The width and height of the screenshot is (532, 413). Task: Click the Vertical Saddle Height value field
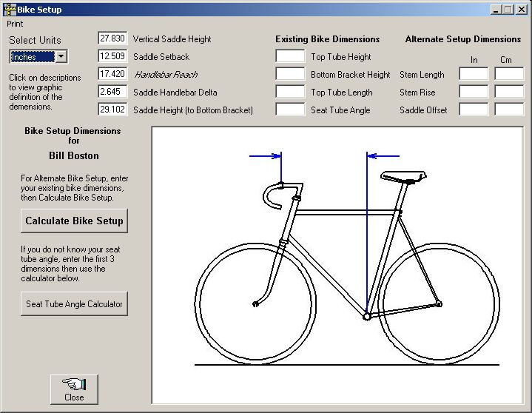112,38
